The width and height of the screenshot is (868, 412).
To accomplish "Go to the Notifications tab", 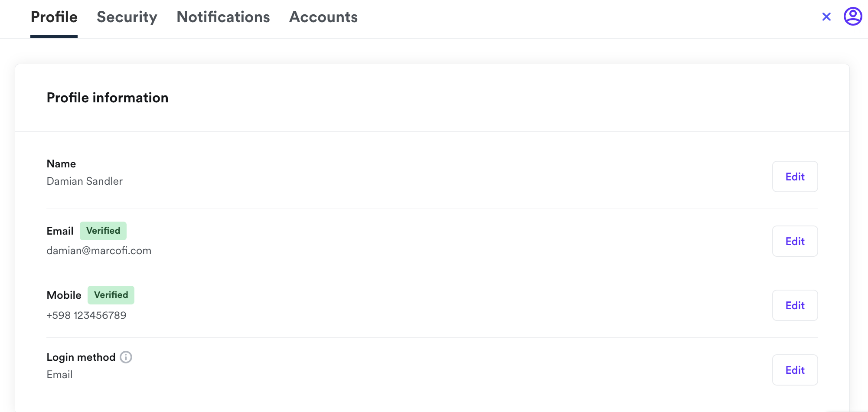I will 223,17.
